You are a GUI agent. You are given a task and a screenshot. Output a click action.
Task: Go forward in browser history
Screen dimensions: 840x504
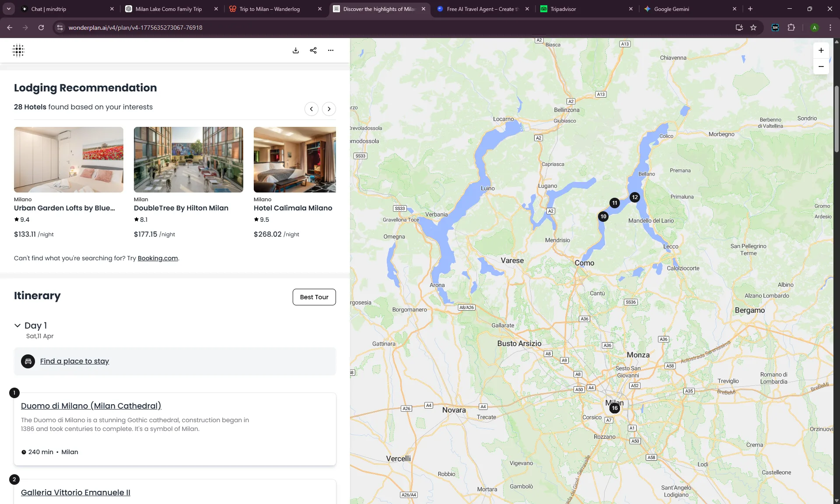point(25,28)
